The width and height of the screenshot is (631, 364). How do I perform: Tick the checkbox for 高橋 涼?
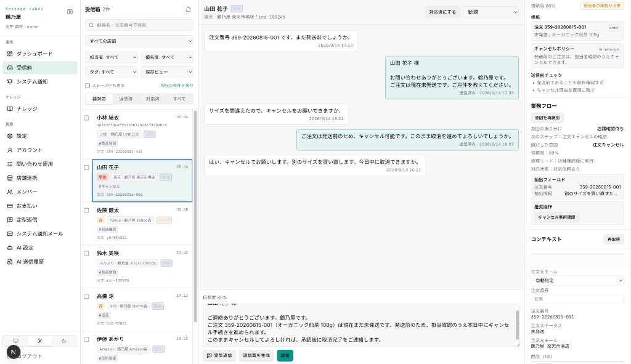[x=86, y=296]
